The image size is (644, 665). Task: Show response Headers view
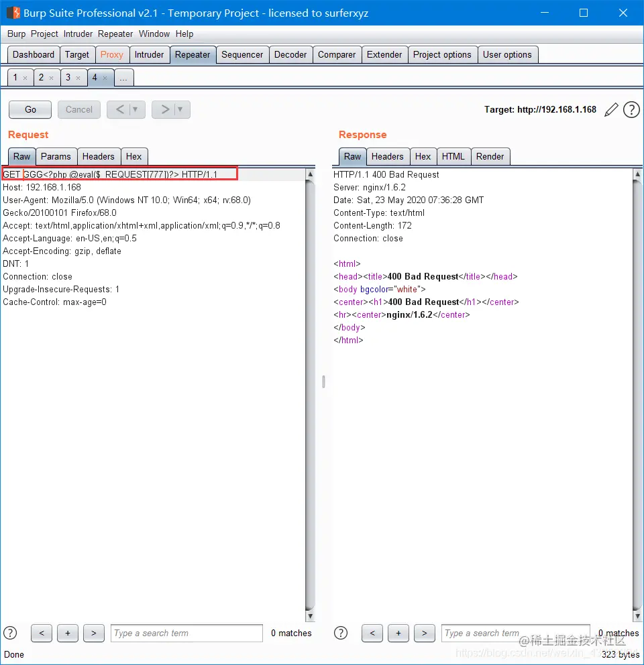[387, 156]
